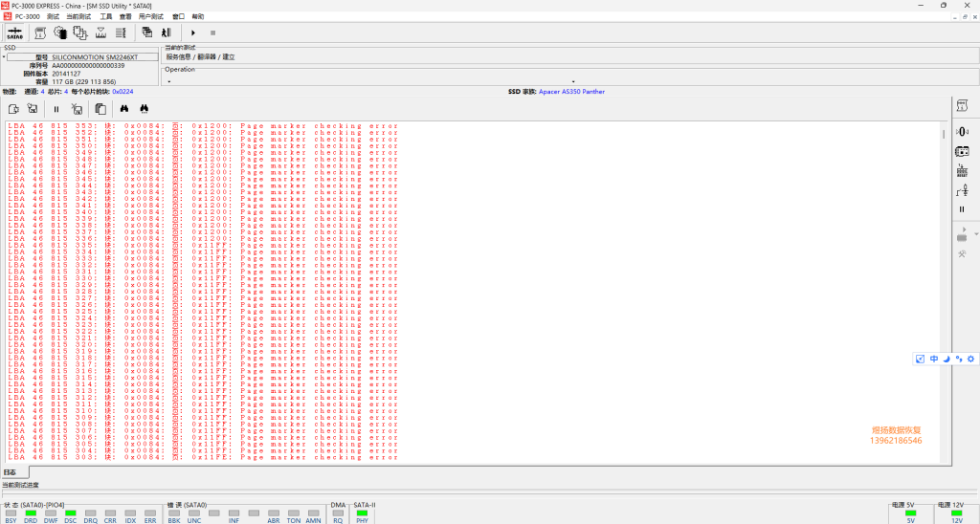Screen dimensions: 980x524
Task: Stop test with main toolbar square button
Action: coord(212,33)
